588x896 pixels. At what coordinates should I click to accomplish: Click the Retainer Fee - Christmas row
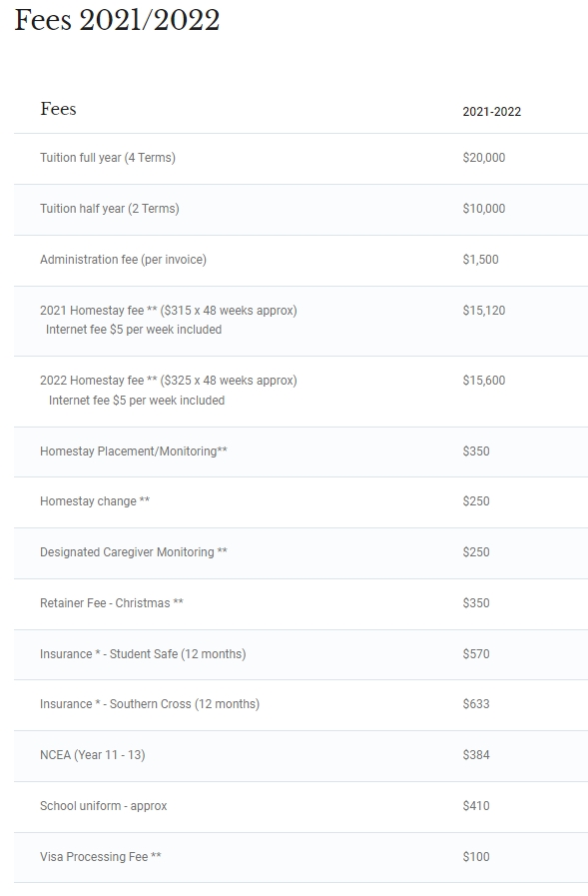point(300,603)
